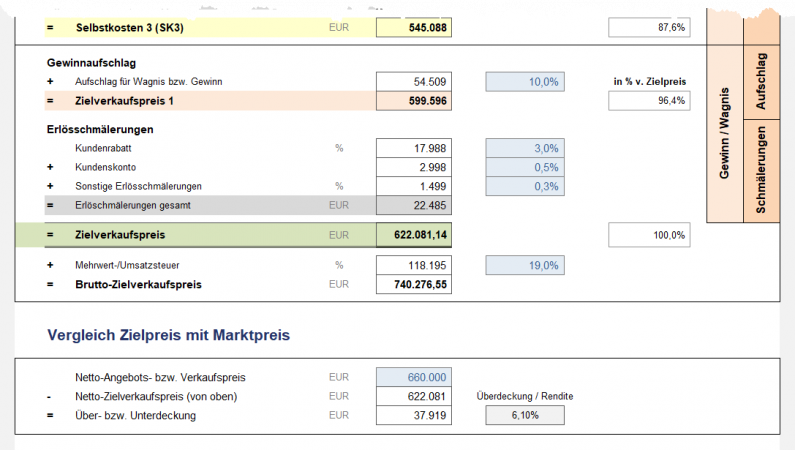Select the Kundenskonto 0,5% input cell
The height and width of the screenshot is (450, 795).
(525, 167)
